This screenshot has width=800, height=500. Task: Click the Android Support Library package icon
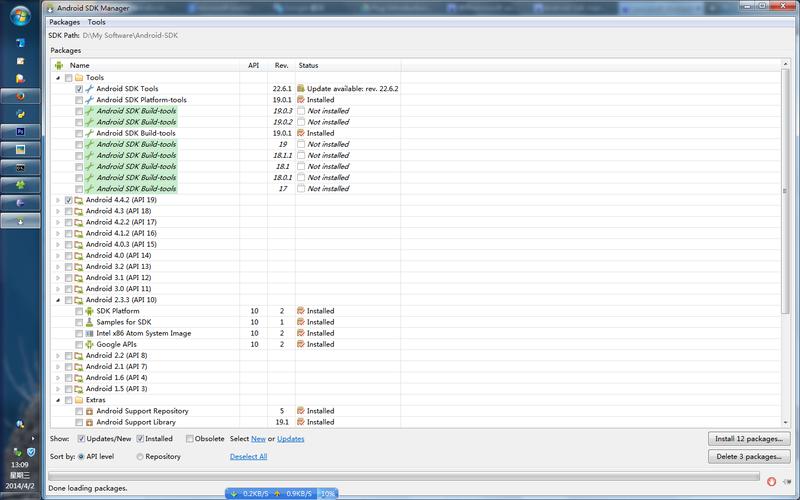89,422
